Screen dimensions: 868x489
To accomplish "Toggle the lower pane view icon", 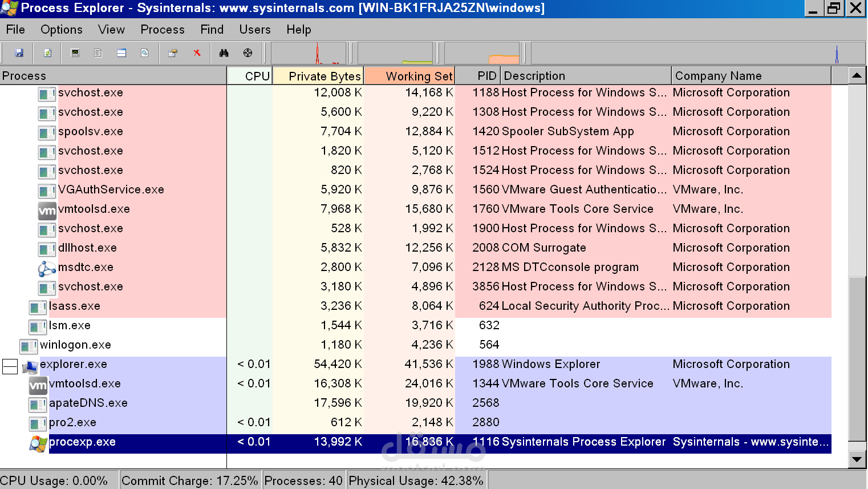I will [121, 52].
